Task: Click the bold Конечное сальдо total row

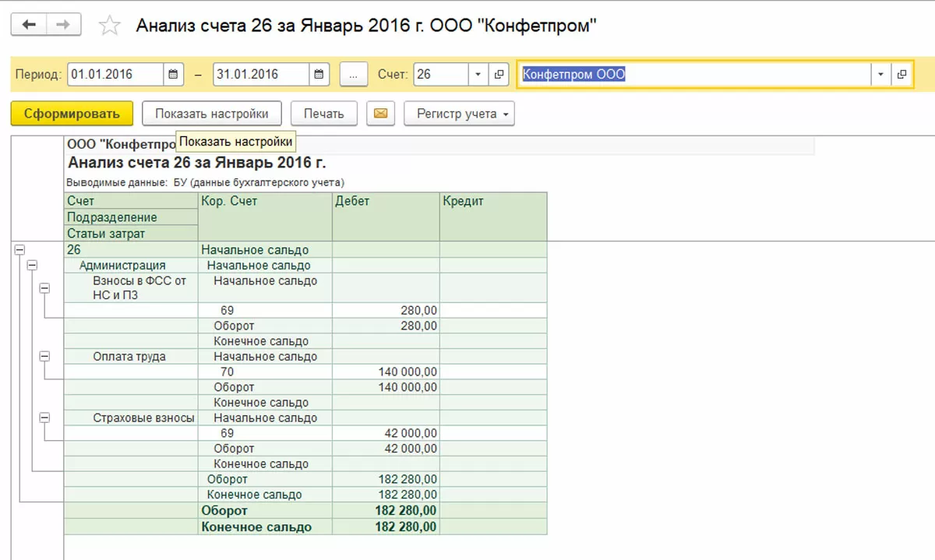Action: click(x=305, y=527)
